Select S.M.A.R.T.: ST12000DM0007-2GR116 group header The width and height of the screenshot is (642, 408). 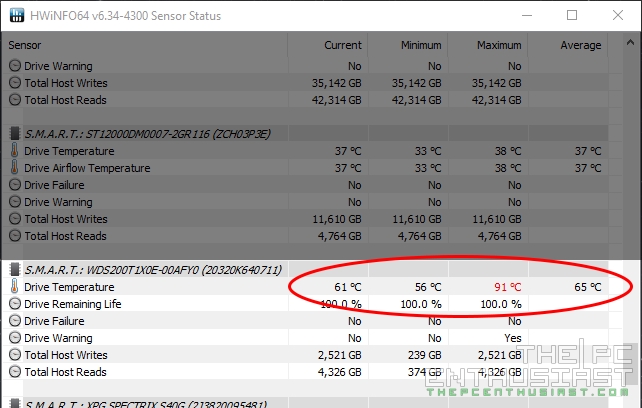point(147,134)
